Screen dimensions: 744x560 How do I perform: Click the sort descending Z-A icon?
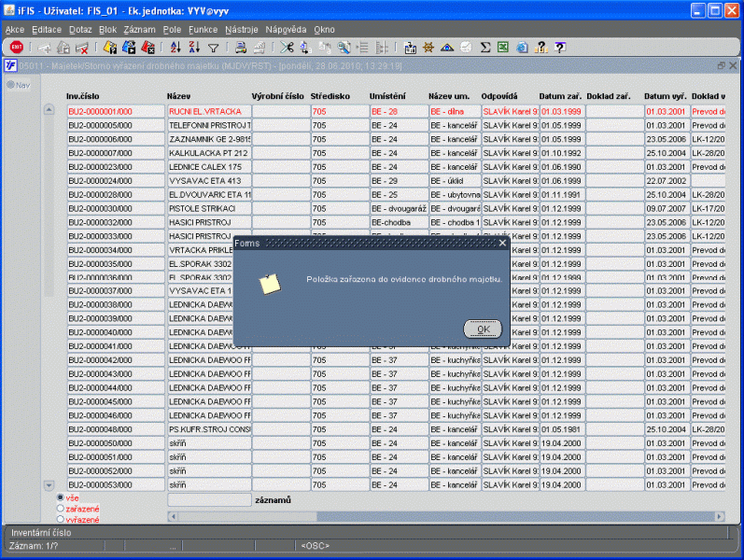pos(194,47)
